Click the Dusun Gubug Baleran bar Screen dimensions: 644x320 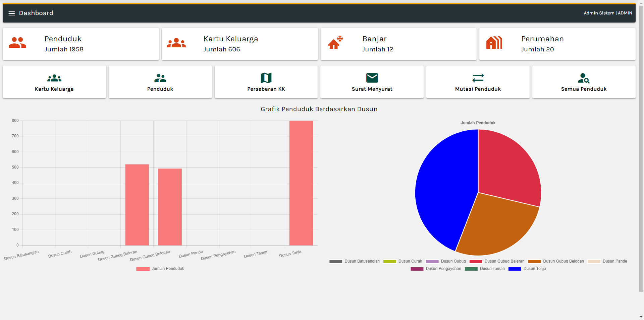point(137,205)
